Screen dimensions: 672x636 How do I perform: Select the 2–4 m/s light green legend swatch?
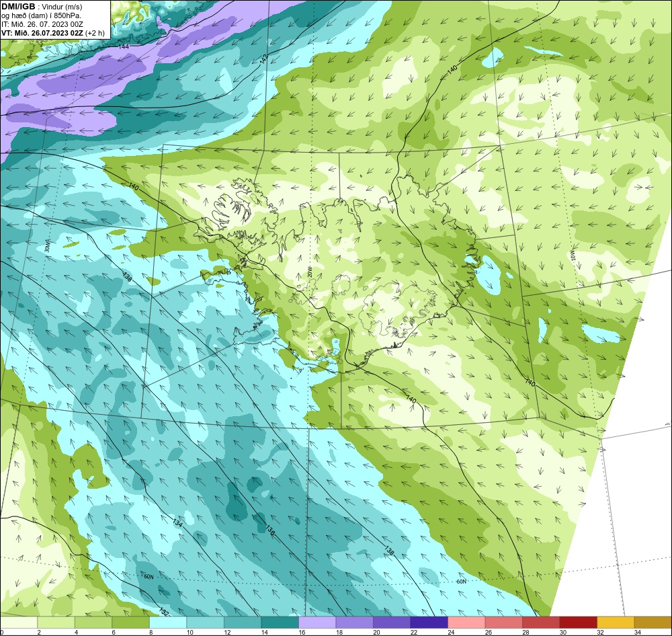pyautogui.click(x=56, y=622)
